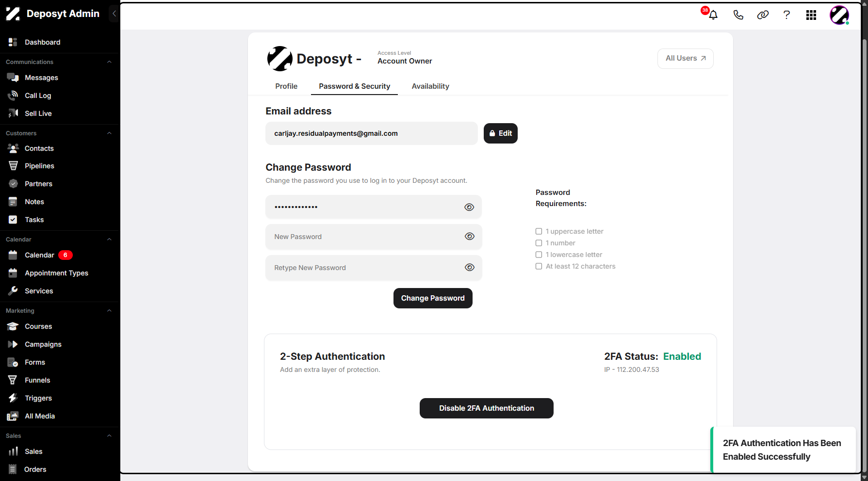Toggle New Password visibility eye

click(469, 237)
